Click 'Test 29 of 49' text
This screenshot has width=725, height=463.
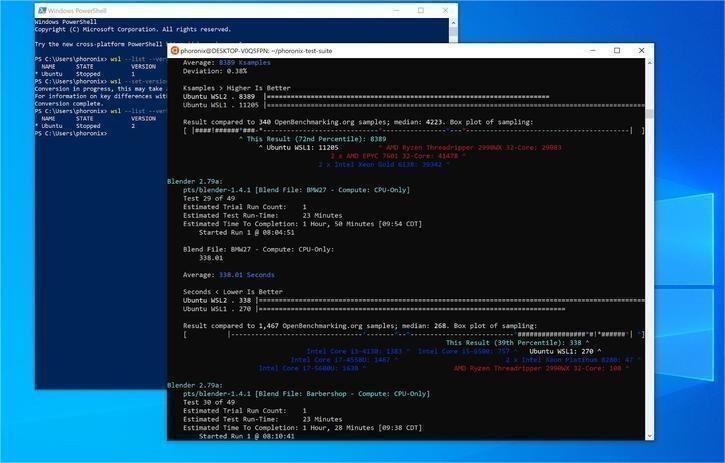coord(209,198)
